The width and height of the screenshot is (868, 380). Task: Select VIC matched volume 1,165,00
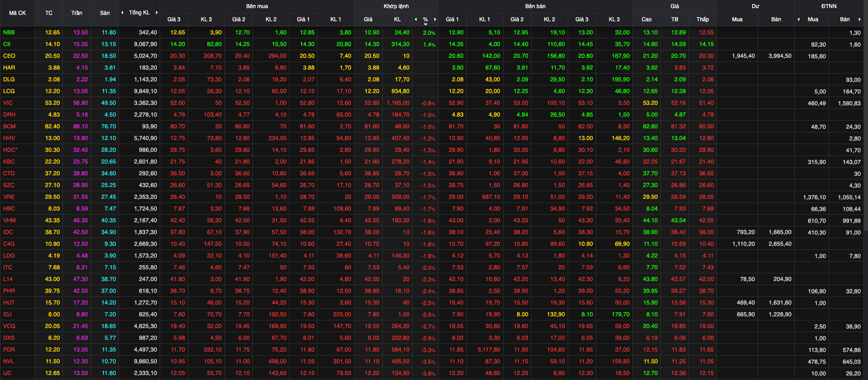(x=398, y=103)
